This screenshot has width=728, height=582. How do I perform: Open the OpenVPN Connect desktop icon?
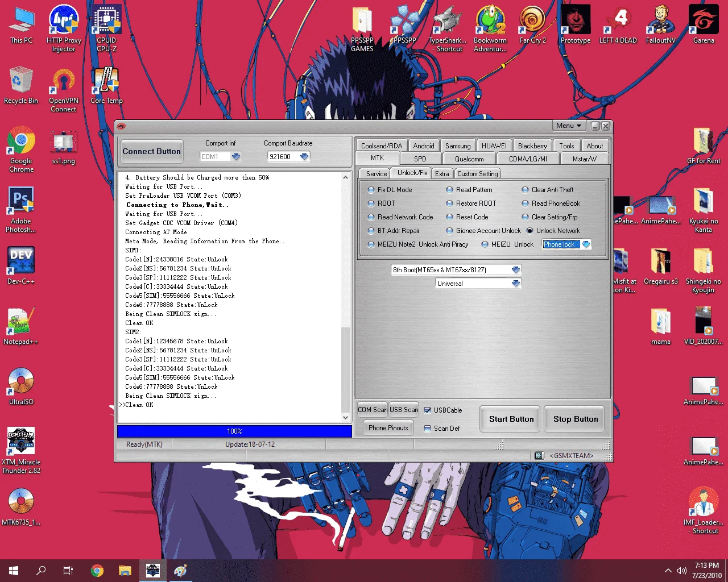point(64,89)
